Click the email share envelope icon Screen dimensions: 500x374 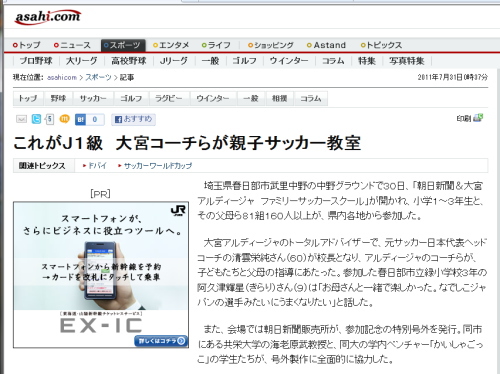(x=21, y=119)
